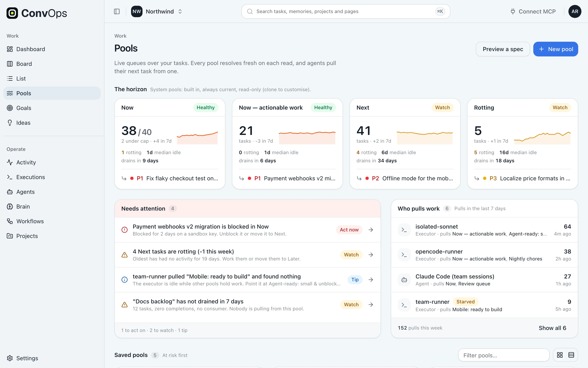Open Settings gear icon
Screen dimensions: 588x368
[x=10, y=358]
